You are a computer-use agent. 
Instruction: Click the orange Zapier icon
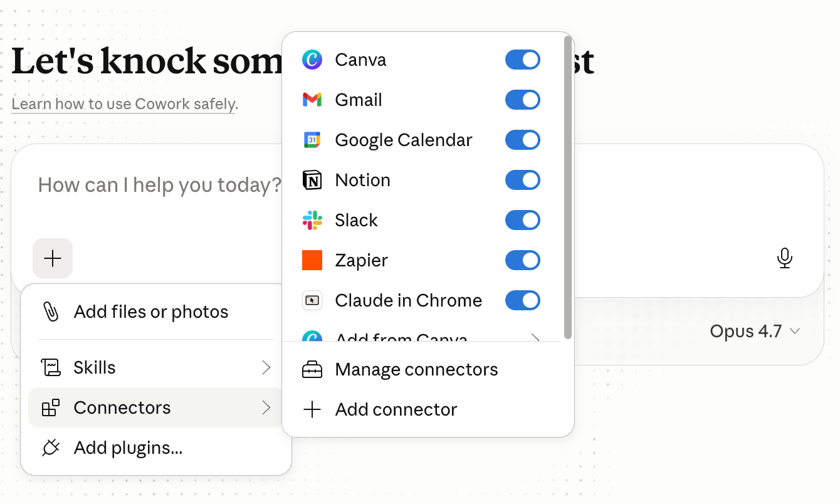click(x=312, y=260)
